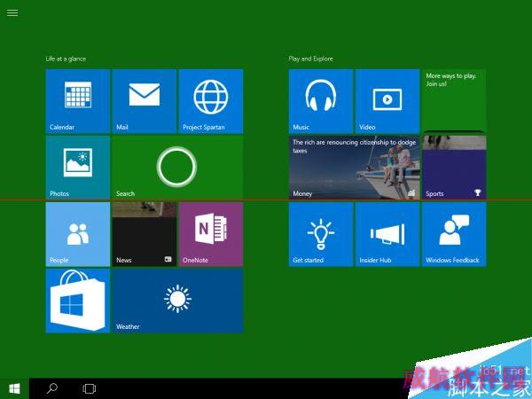532x399 pixels.
Task: Open the Money news tile
Action: 354,168
